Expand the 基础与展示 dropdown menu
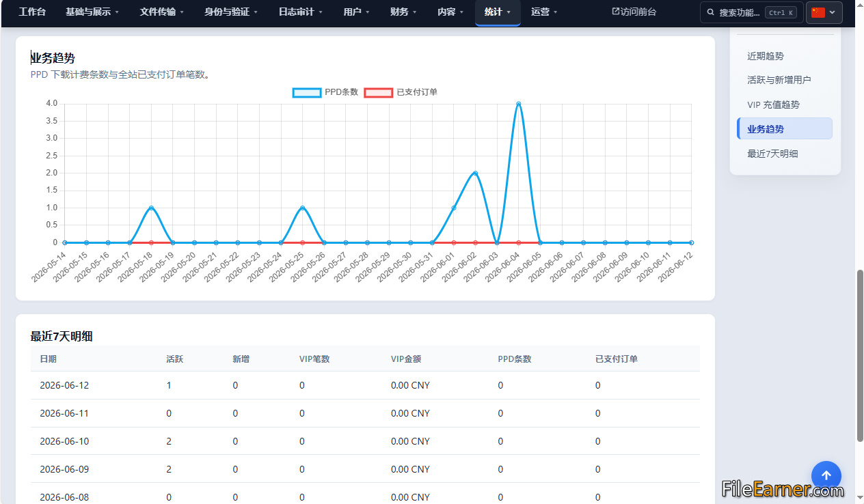Image resolution: width=864 pixels, height=504 pixels. [x=92, y=12]
